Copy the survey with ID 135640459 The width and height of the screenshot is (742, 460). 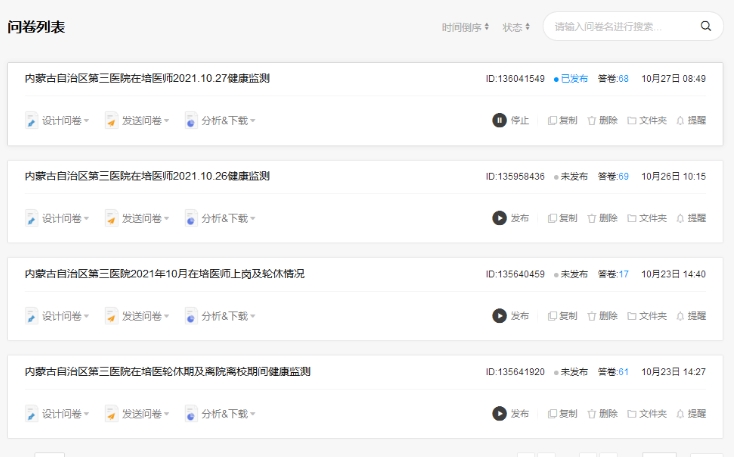(562, 316)
